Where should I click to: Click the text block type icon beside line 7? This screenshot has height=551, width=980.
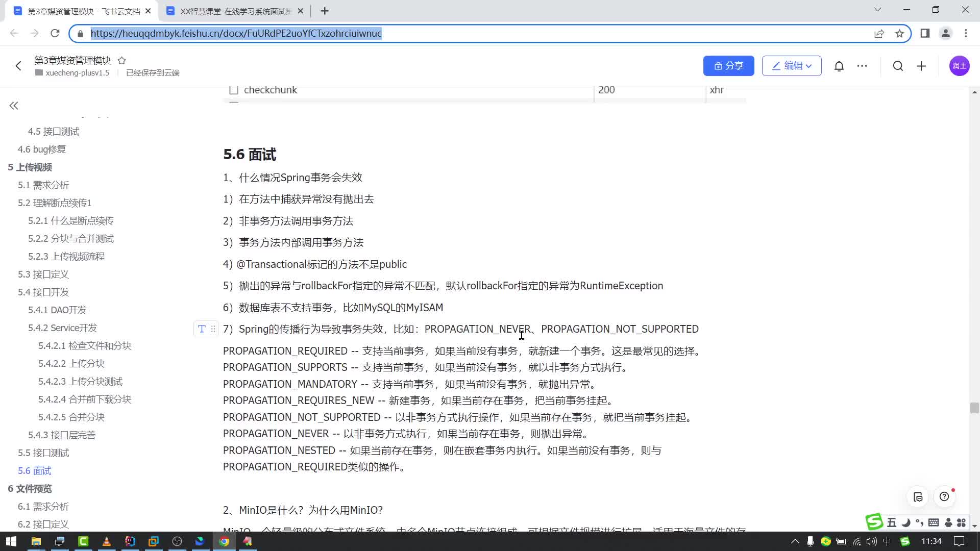(202, 329)
